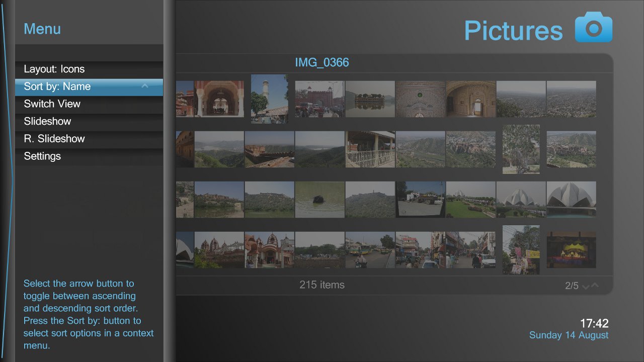Select the rightmost Lotus Temple close-up thumbnail
The width and height of the screenshot is (644, 362).
tap(571, 200)
